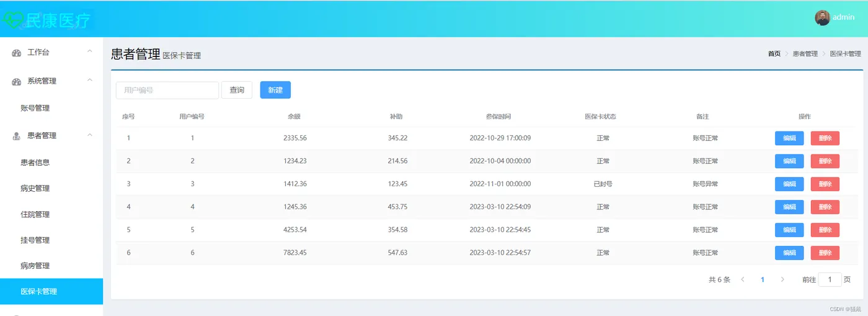Click the 新建 button
The height and width of the screenshot is (316, 868).
point(275,90)
